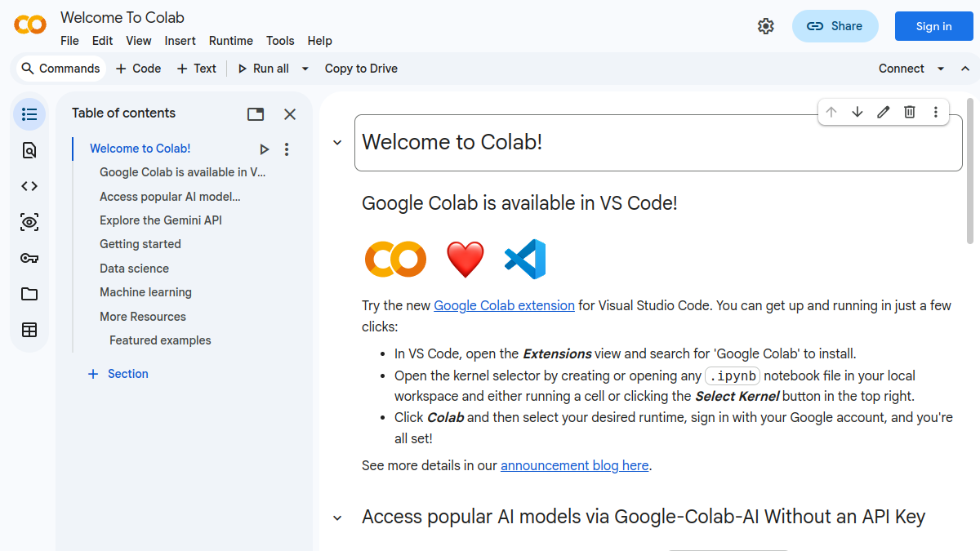Go to Access popular AI model contents entry
Viewport: 980px width, 551px height.
(170, 197)
